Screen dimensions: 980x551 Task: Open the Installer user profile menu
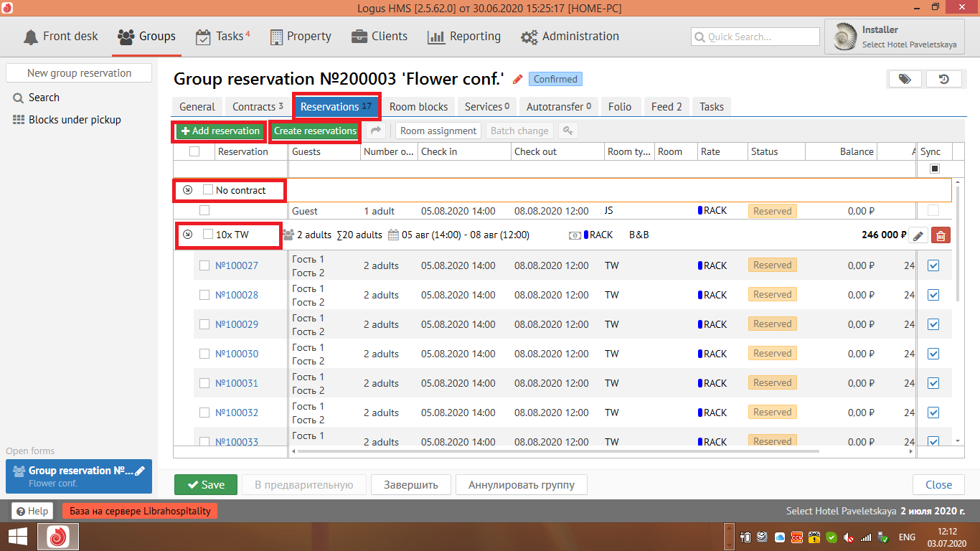pos(894,37)
